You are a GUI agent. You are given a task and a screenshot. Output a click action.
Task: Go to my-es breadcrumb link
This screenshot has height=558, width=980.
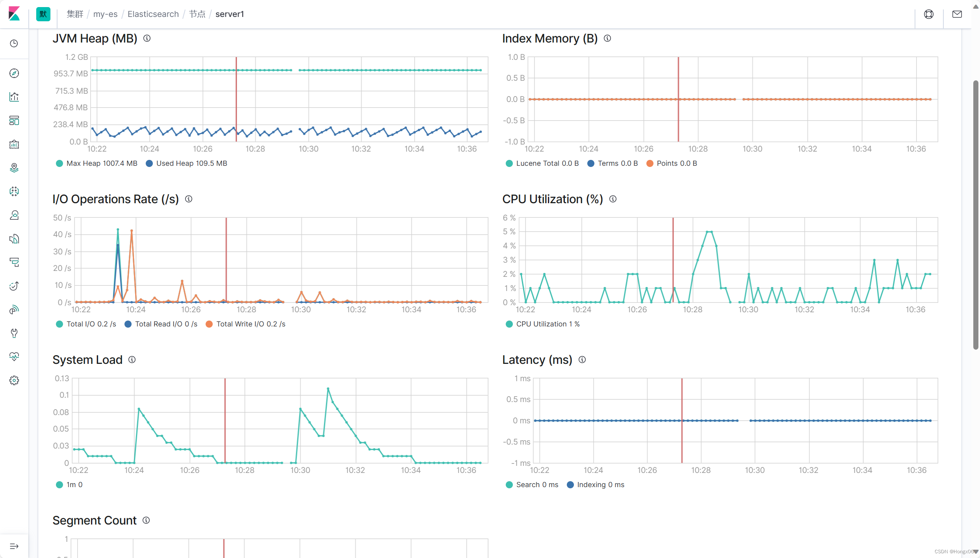click(x=105, y=14)
